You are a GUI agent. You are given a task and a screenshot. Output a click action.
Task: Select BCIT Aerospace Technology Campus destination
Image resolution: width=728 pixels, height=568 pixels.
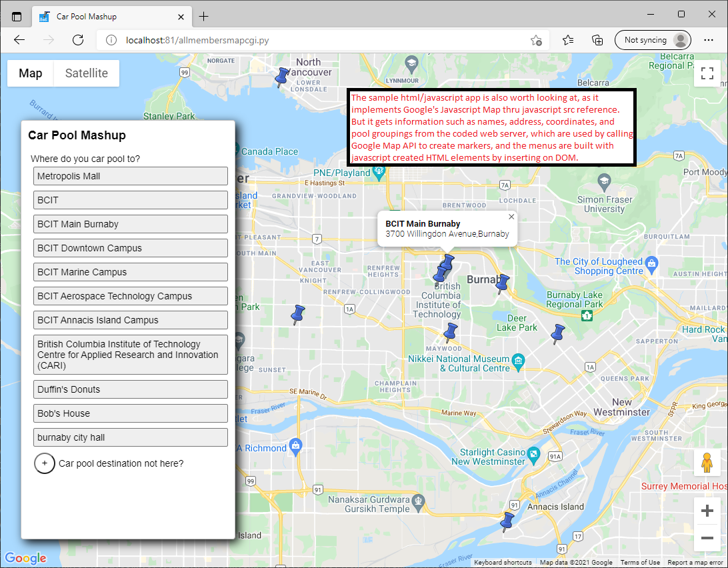point(131,296)
